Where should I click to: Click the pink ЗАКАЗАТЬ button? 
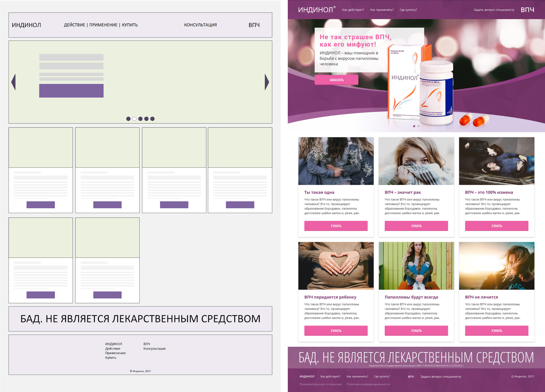click(x=336, y=80)
